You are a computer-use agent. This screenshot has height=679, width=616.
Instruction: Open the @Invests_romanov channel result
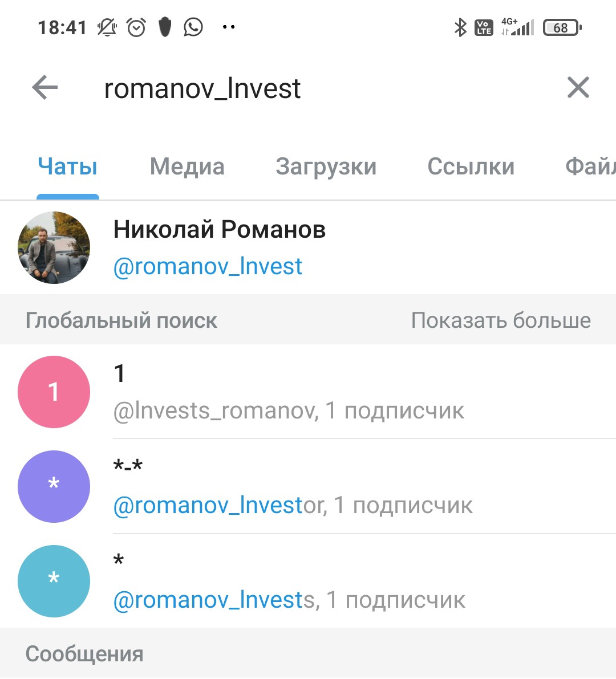pos(308,392)
